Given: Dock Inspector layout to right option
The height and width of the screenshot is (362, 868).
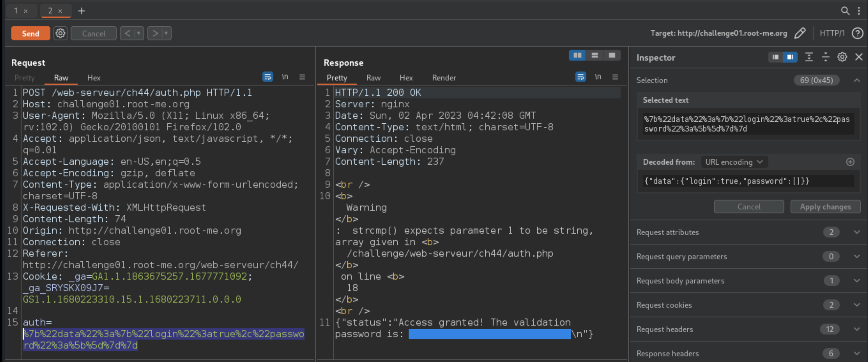Looking at the screenshot, I should tap(790, 57).
